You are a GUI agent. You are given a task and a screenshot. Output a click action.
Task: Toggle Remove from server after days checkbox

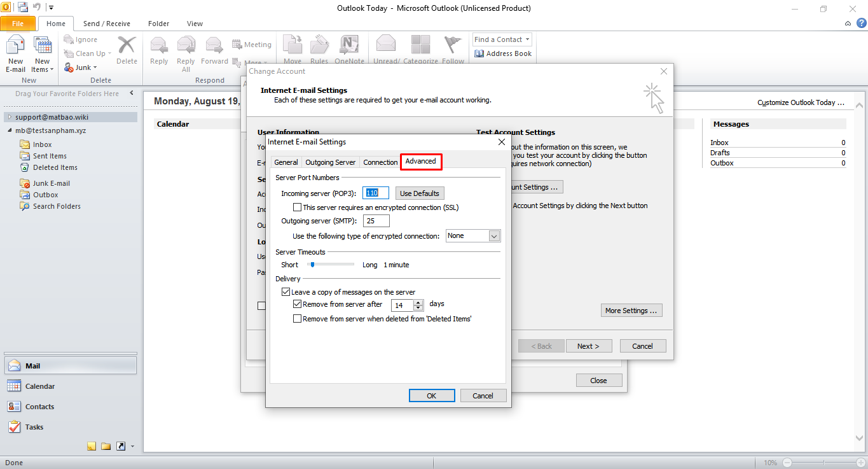click(x=297, y=304)
